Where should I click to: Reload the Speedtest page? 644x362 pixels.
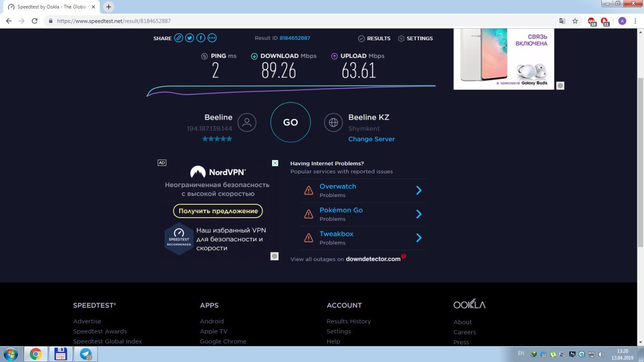click(x=35, y=21)
